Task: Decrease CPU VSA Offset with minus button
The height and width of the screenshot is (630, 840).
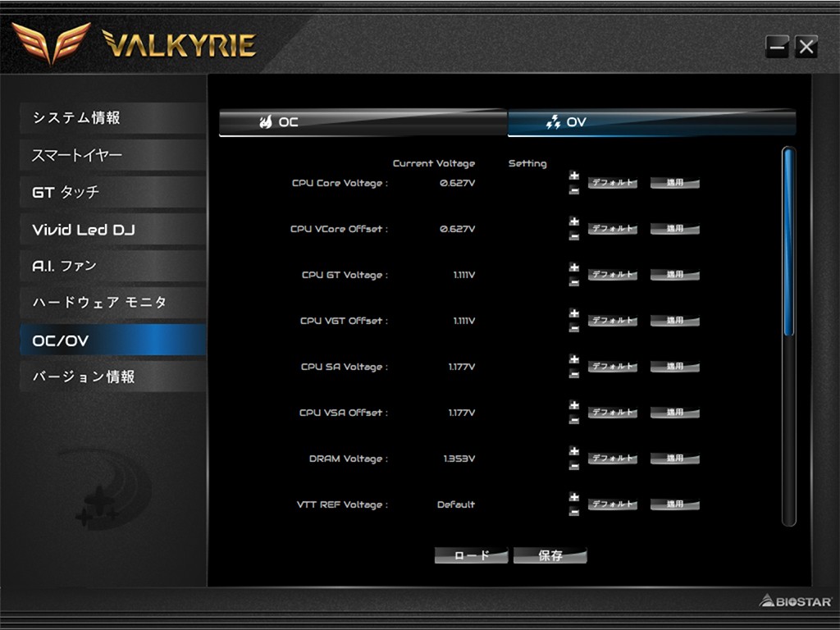Action: point(573,421)
